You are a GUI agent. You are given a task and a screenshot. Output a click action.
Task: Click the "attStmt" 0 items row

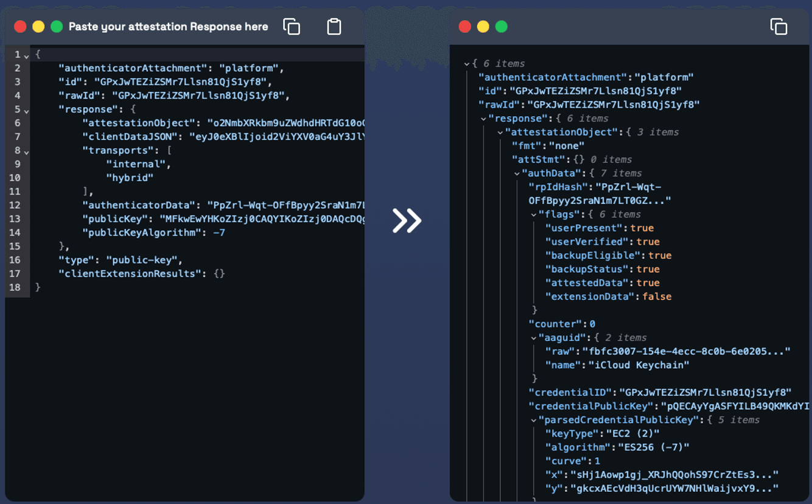tap(572, 159)
